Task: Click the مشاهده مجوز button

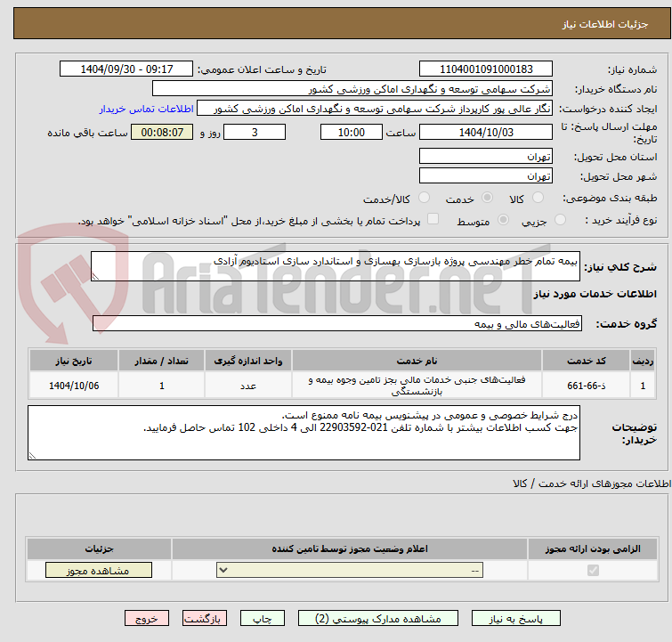Action: [99, 571]
